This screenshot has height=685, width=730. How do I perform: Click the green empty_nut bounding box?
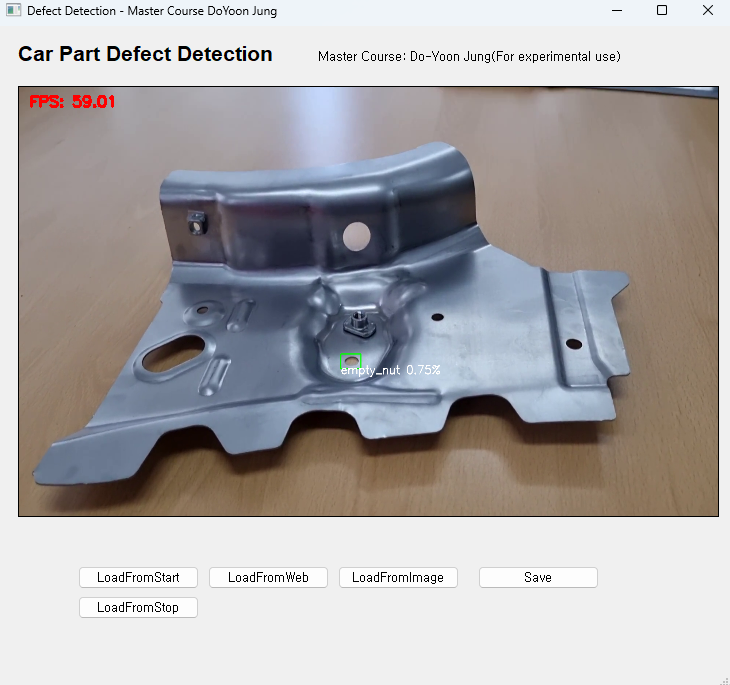click(x=350, y=360)
